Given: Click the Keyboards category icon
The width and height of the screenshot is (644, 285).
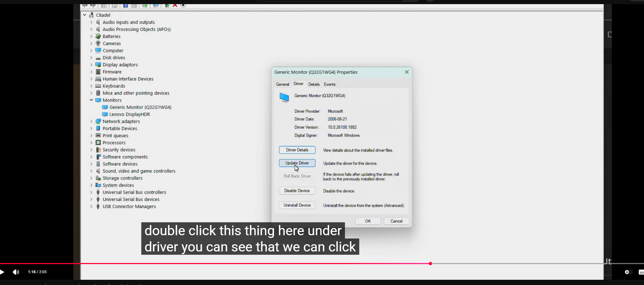Looking at the screenshot, I should [98, 86].
